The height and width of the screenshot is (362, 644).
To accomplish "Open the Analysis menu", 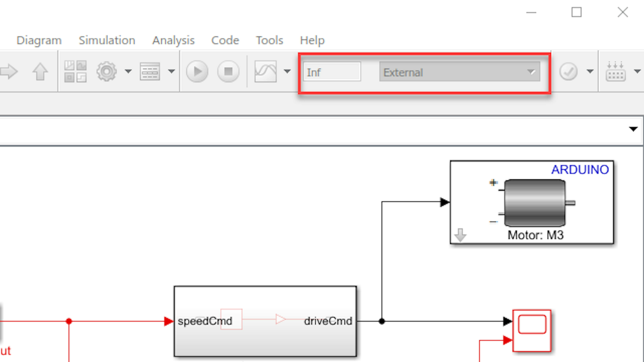I will 173,40.
